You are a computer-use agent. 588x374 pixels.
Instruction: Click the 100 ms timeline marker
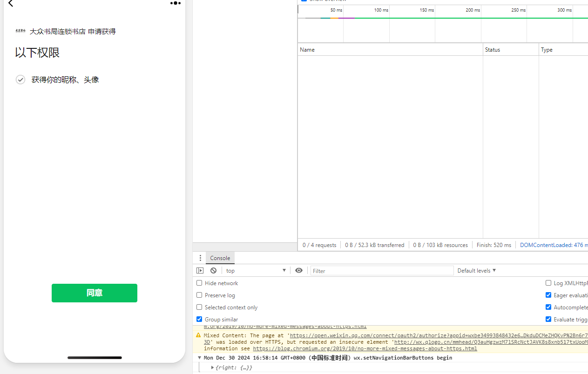pyautogui.click(x=381, y=10)
